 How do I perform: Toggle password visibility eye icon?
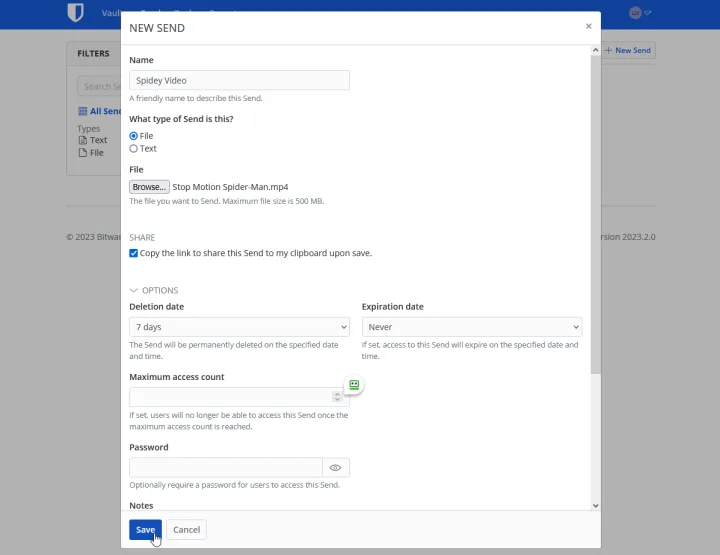[x=336, y=467]
